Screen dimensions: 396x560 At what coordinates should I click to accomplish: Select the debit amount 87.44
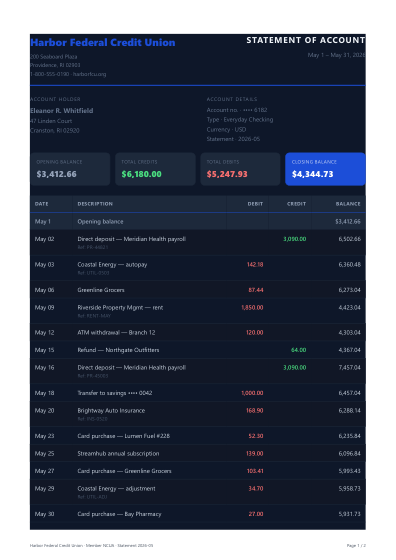tap(256, 290)
